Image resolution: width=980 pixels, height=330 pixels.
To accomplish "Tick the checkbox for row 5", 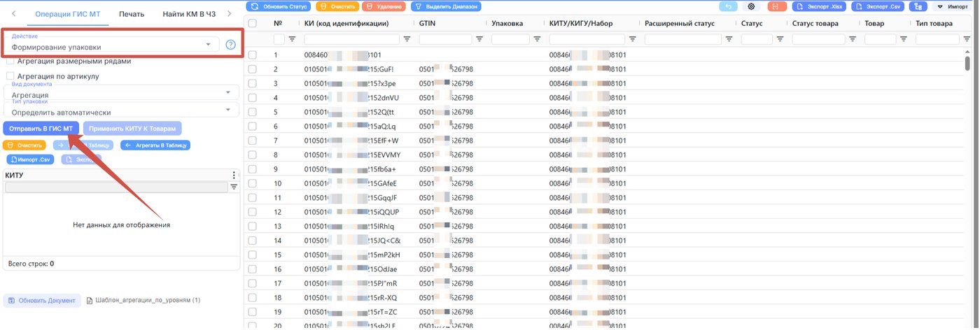I will tap(252, 112).
